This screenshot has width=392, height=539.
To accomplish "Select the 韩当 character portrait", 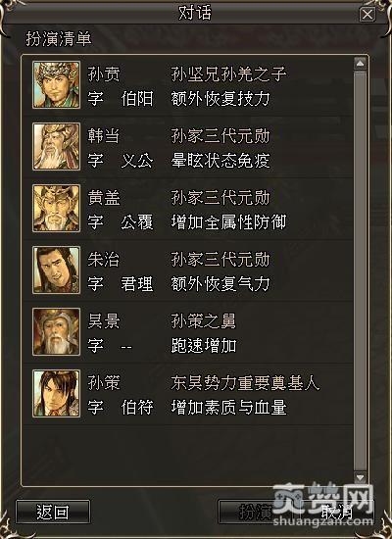I will coord(57,146).
